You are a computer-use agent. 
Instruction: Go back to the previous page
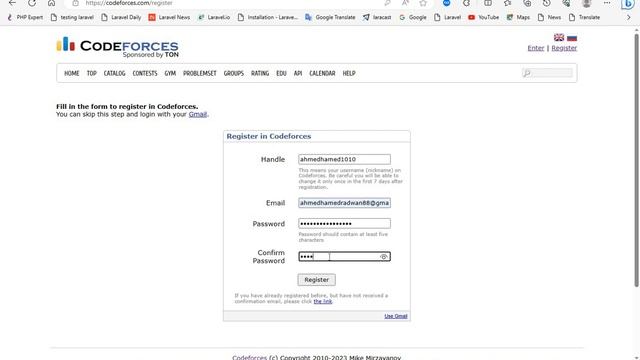pos(12,3)
